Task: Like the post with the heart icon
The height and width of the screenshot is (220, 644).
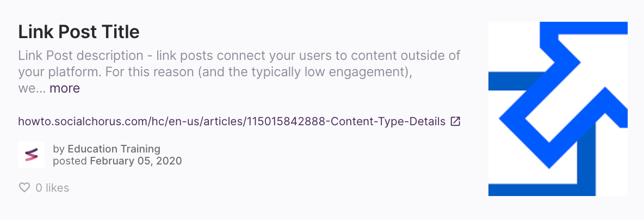Action: tap(24, 188)
